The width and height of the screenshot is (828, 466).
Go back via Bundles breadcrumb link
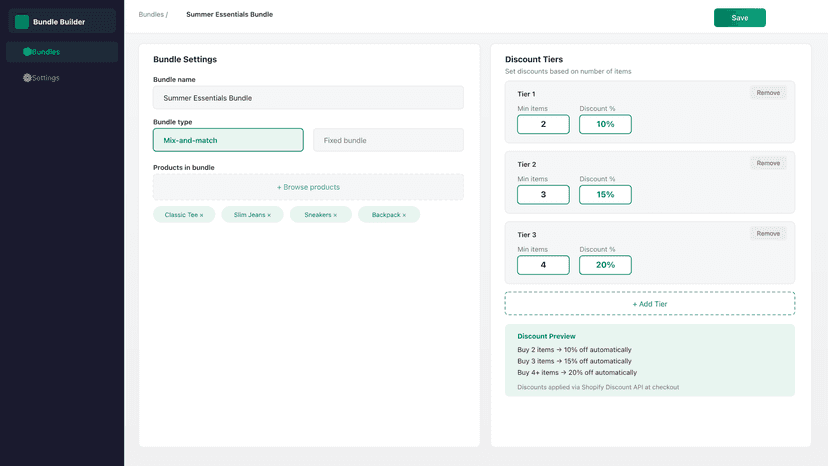151,14
